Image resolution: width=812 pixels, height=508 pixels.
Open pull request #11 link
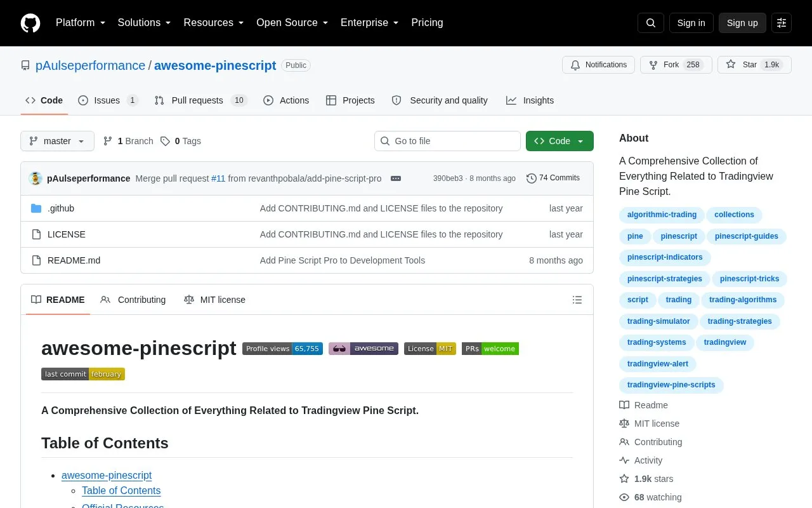218,178
